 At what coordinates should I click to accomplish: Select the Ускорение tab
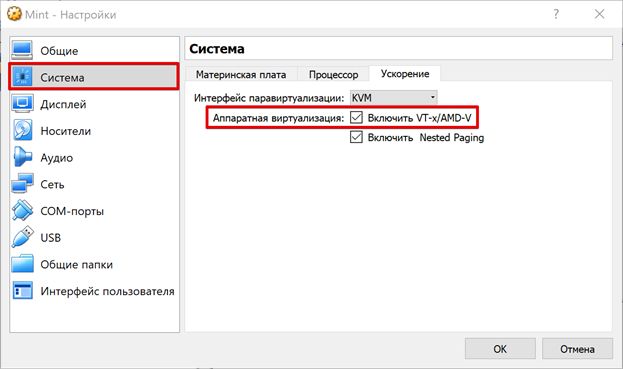(x=405, y=74)
